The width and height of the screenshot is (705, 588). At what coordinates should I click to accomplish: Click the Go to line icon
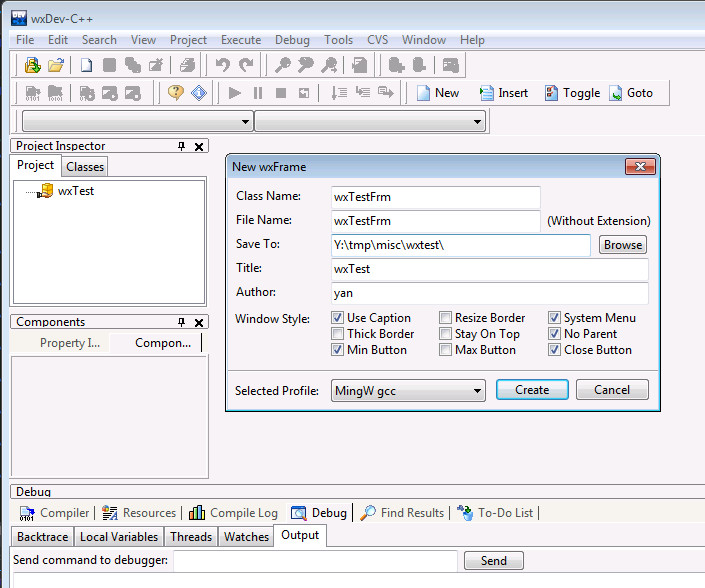point(360,65)
